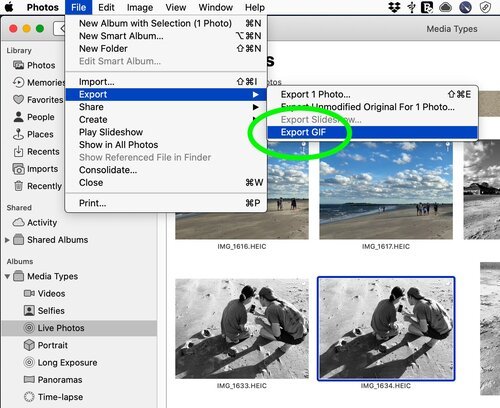Choose Show in All Photos
Image resolution: width=500 pixels, height=408 pixels.
point(166,145)
